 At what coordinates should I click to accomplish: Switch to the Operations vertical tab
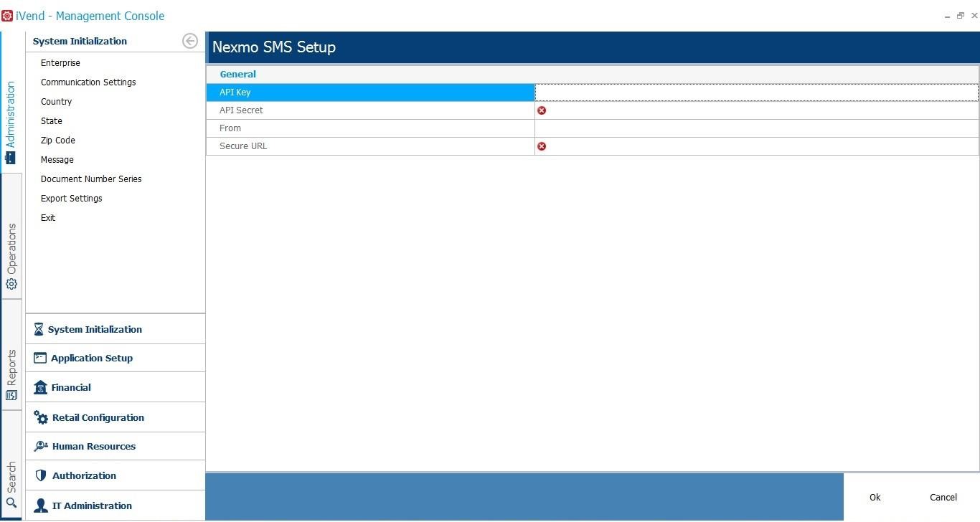point(11,237)
